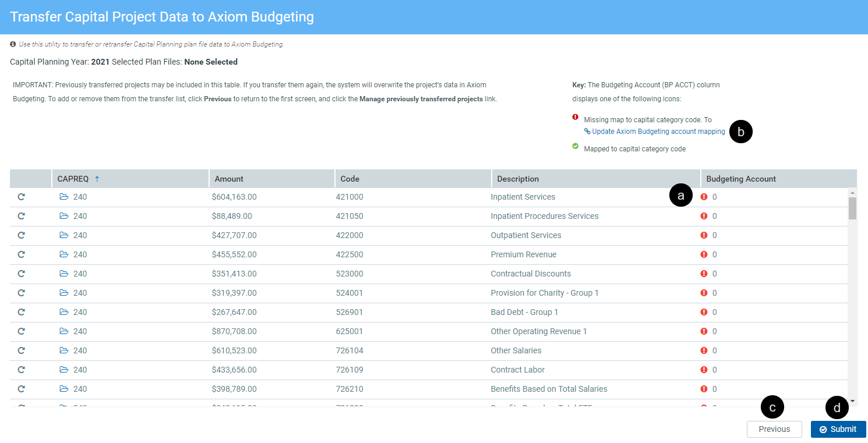Select the code cell 726210
The width and height of the screenshot is (868, 443).
350,389
